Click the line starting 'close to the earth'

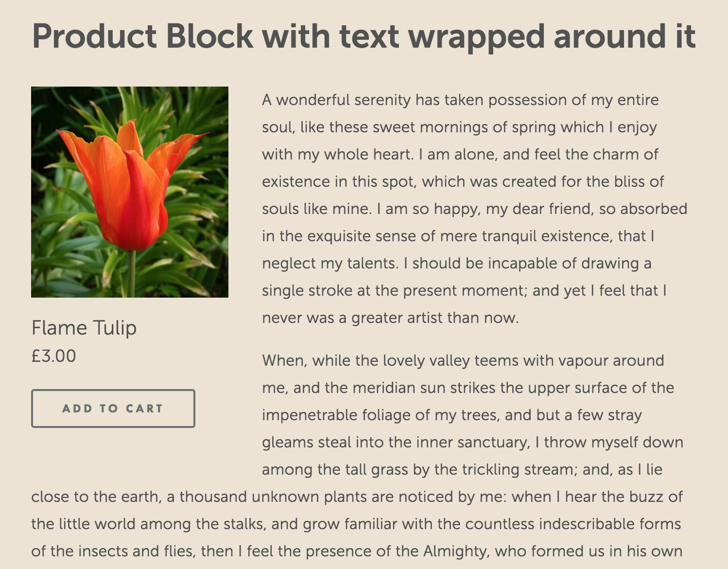click(357, 497)
